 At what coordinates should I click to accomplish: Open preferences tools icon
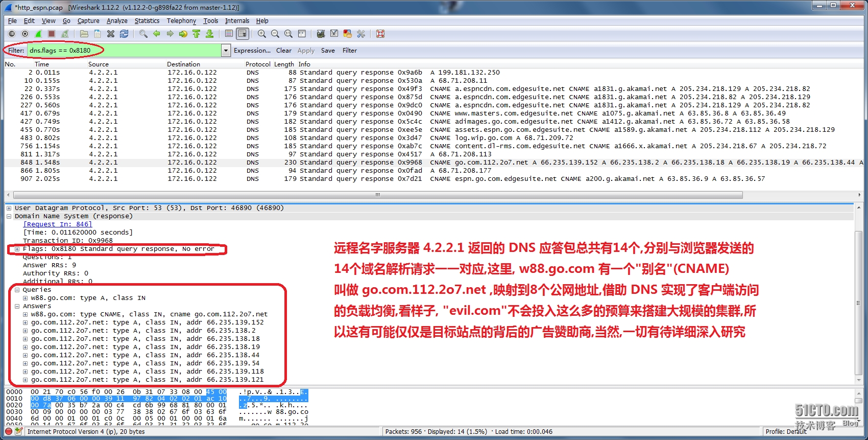361,34
